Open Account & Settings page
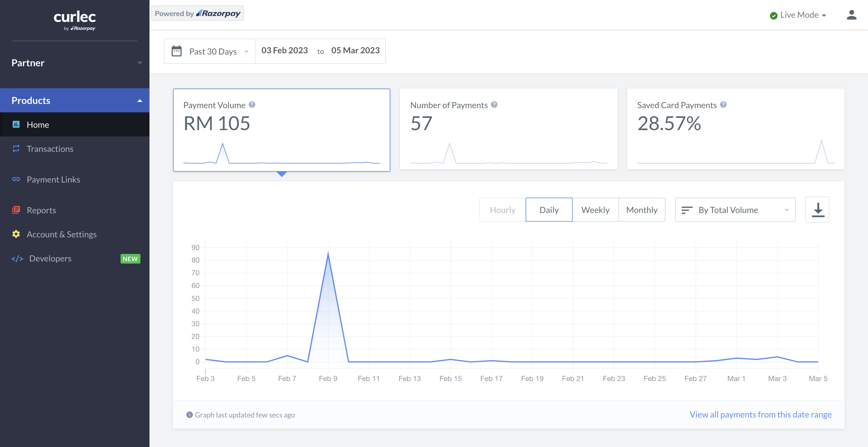 (75, 234)
